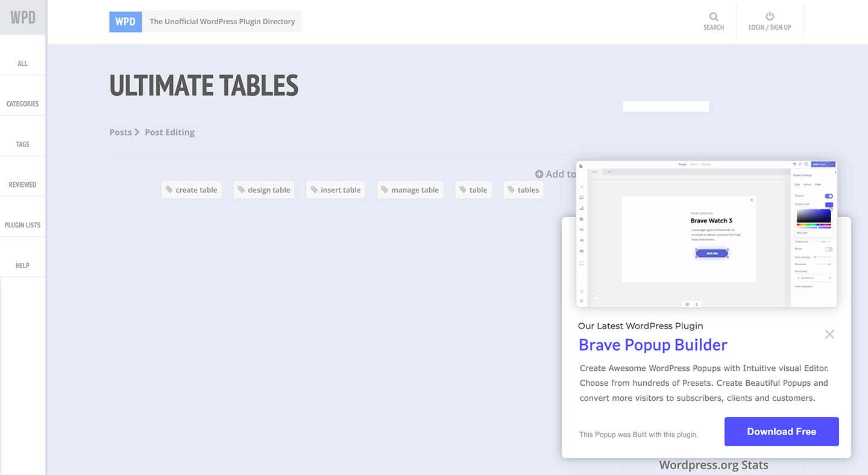Click the Brave Popup Builder heading
868x475 pixels.
(x=653, y=345)
